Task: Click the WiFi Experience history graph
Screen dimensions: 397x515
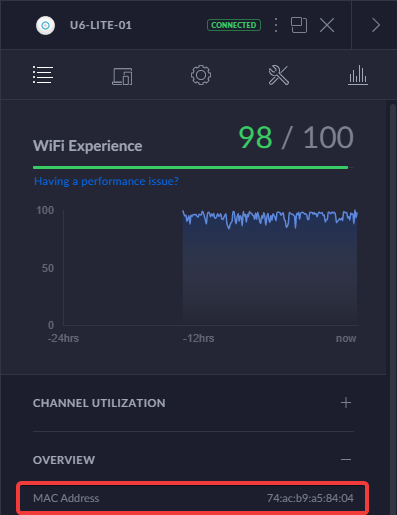Action: [210, 268]
